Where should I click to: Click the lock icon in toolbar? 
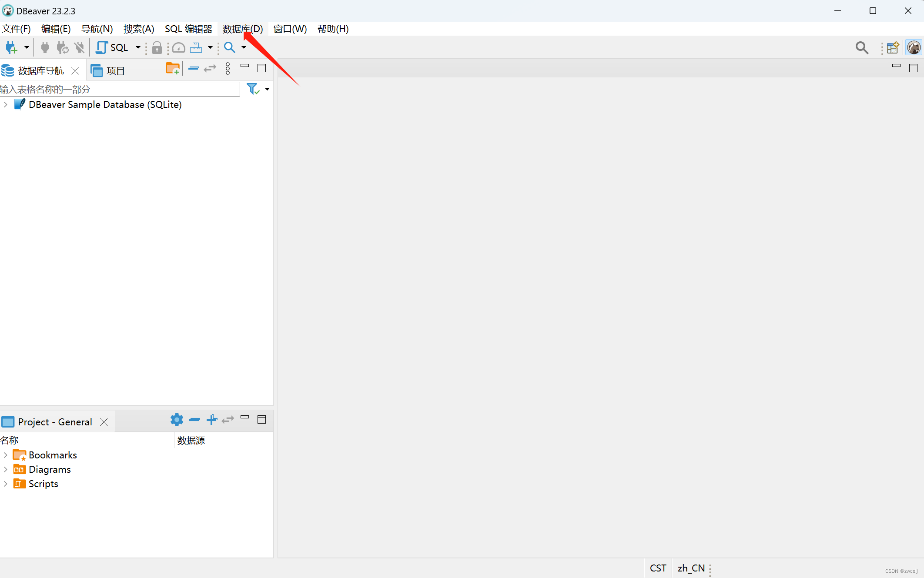coord(157,47)
